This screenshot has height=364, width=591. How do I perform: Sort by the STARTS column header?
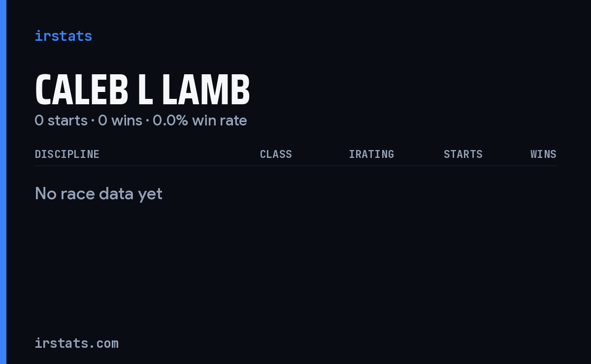click(x=463, y=154)
